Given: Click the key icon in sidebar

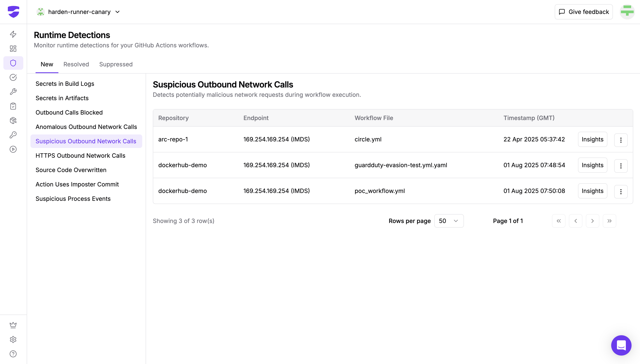Looking at the screenshot, I should click(x=13, y=135).
